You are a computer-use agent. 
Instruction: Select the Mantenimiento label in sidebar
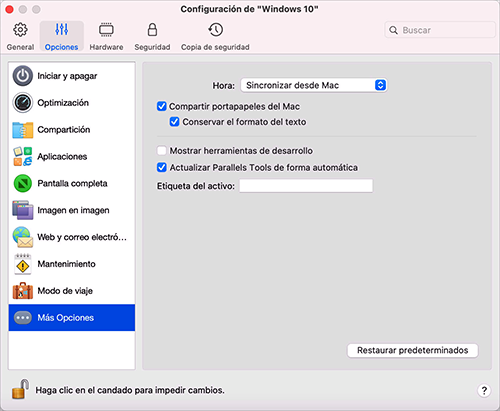(66, 264)
